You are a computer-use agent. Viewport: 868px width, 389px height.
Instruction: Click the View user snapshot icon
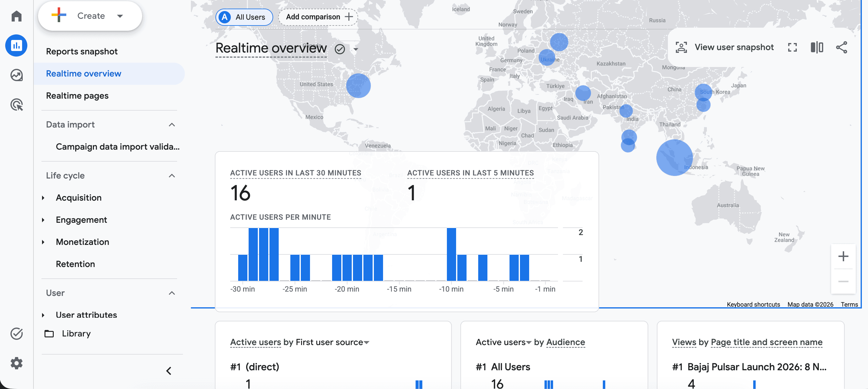[681, 47]
